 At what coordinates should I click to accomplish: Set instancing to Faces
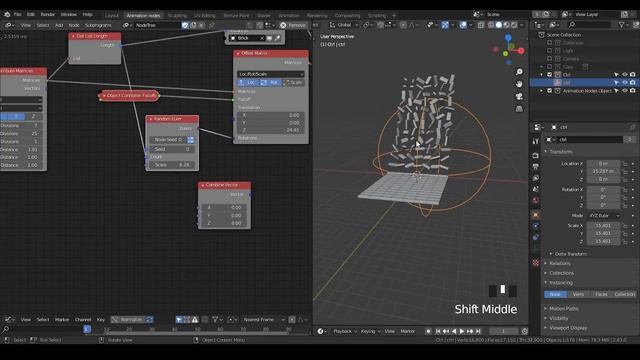[x=601, y=294]
